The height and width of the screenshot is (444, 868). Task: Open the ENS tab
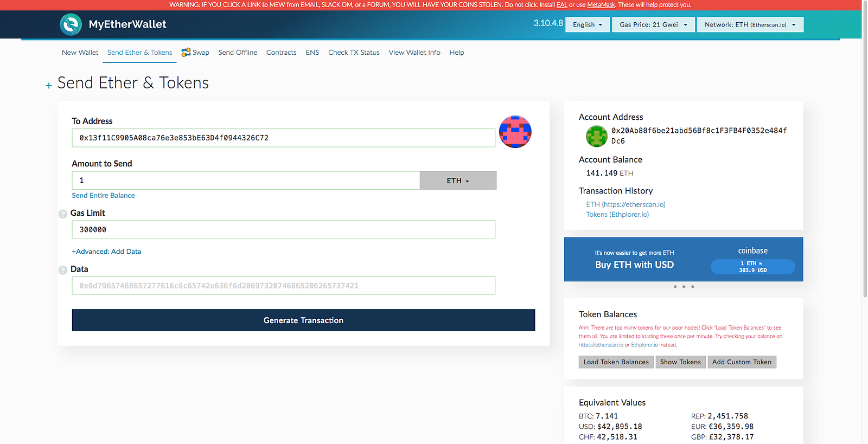[x=312, y=53]
